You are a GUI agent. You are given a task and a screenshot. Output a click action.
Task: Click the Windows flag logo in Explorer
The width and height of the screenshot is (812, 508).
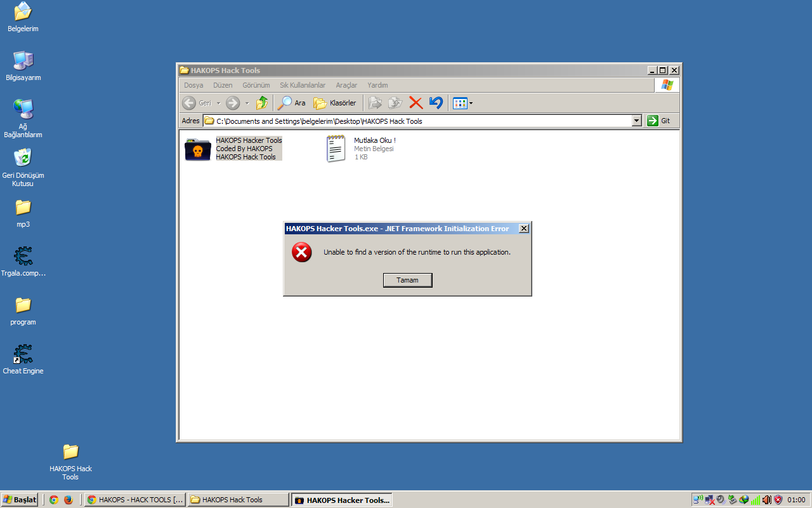667,85
